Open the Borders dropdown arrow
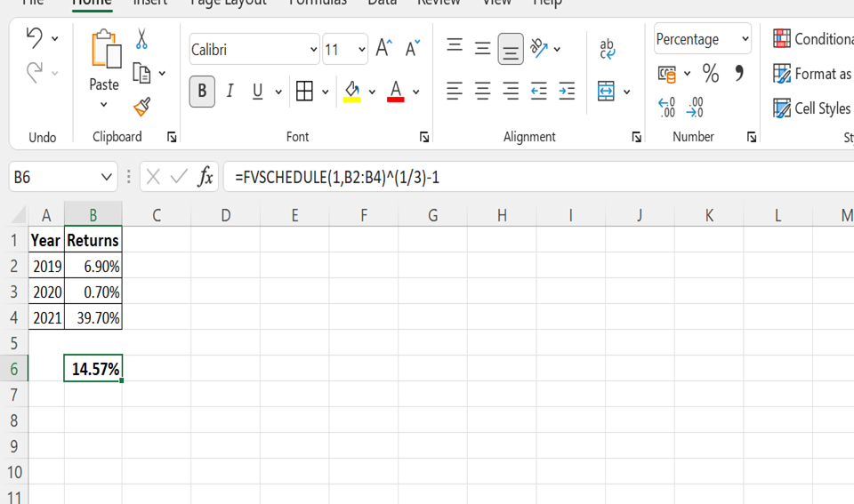Viewport: 854px width, 504px height. click(x=326, y=92)
